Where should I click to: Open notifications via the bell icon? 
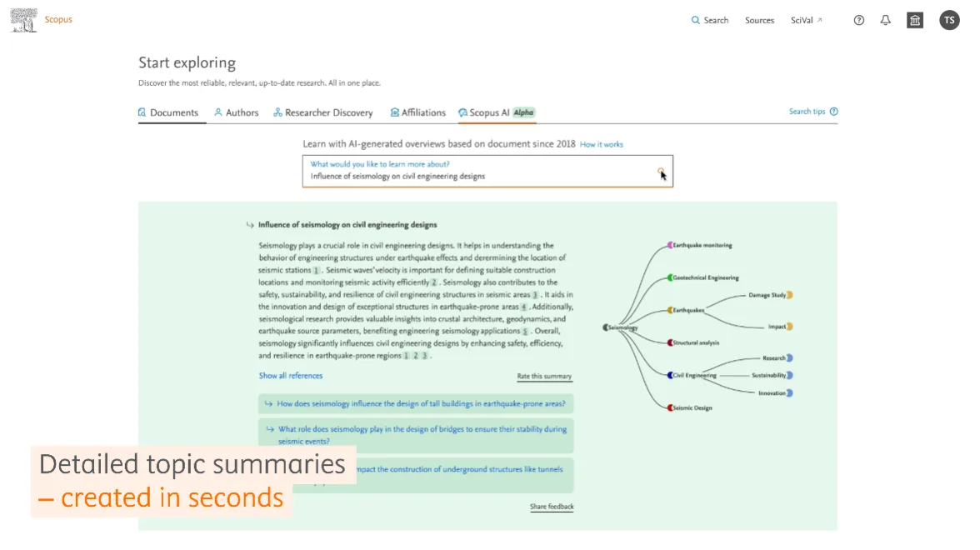(885, 20)
